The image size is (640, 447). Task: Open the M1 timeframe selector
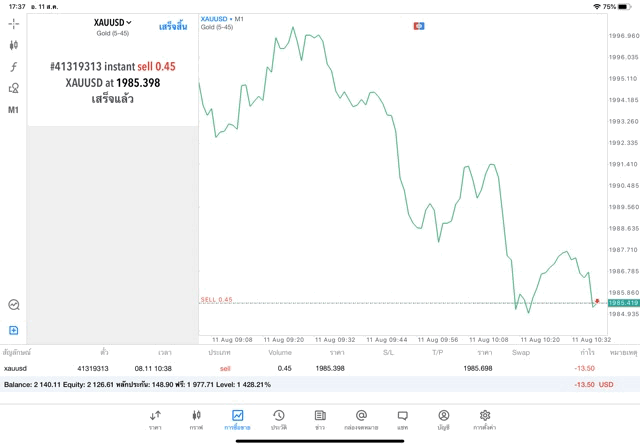pyautogui.click(x=14, y=110)
